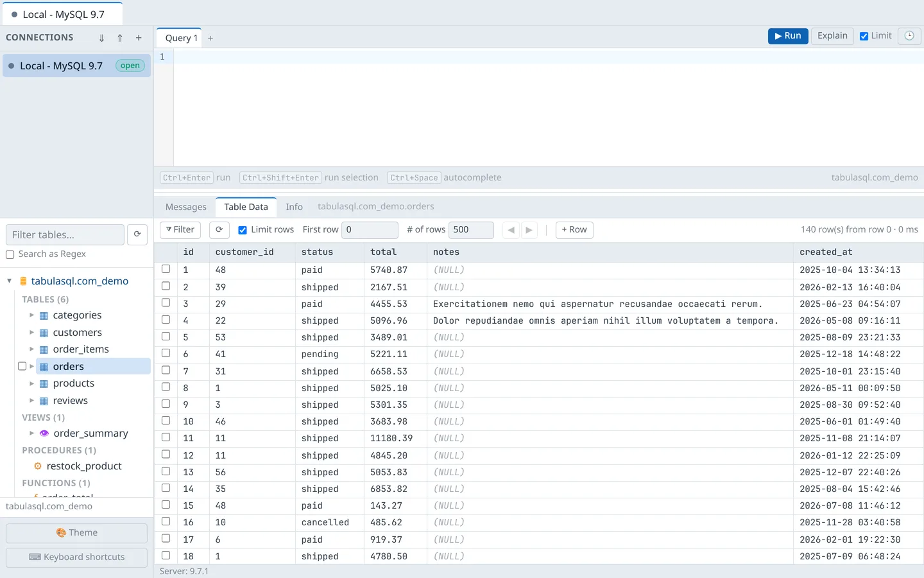The image size is (924, 578).
Task: Click the restock_product procedure gear icon
Action: [38, 466]
